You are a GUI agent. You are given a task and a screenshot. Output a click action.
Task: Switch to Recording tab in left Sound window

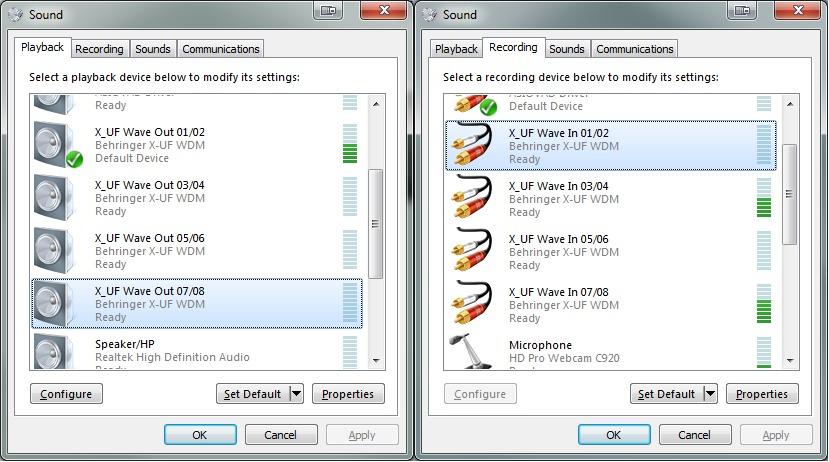click(99, 49)
